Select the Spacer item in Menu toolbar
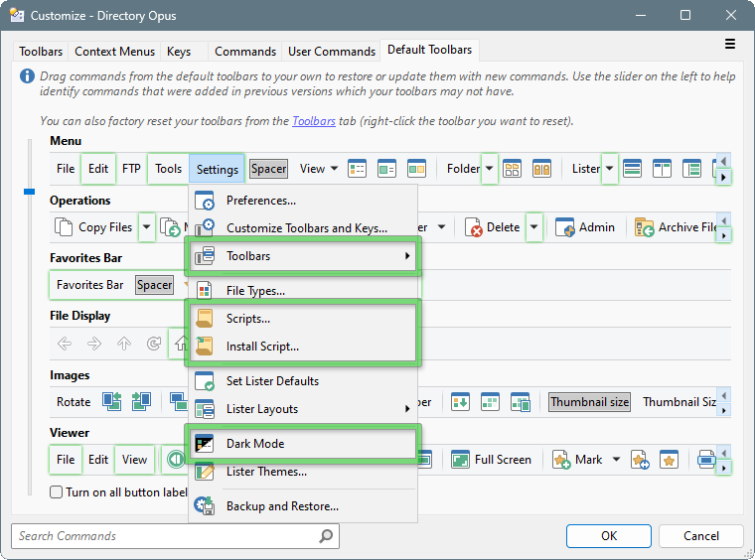The image size is (755, 560). click(x=268, y=169)
